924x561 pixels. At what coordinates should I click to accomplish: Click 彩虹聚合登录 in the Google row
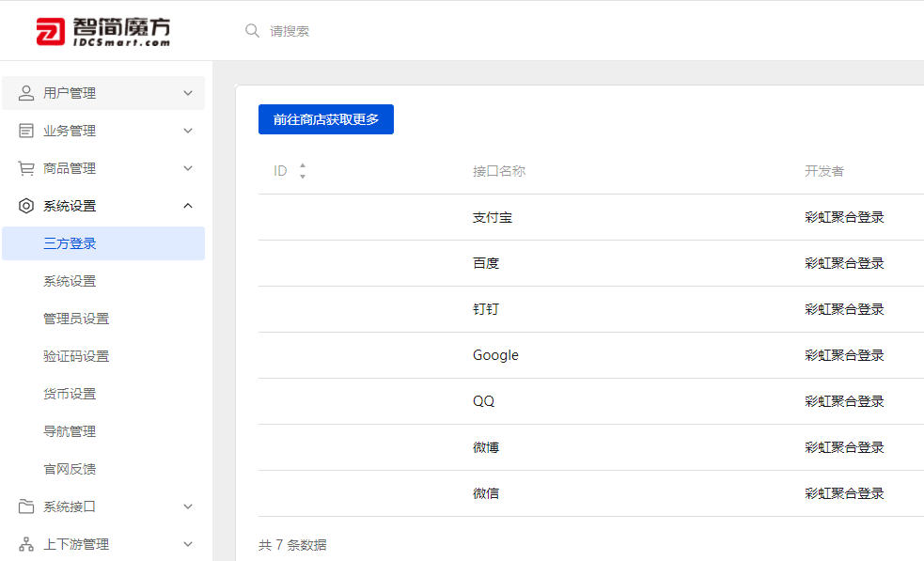[844, 355]
